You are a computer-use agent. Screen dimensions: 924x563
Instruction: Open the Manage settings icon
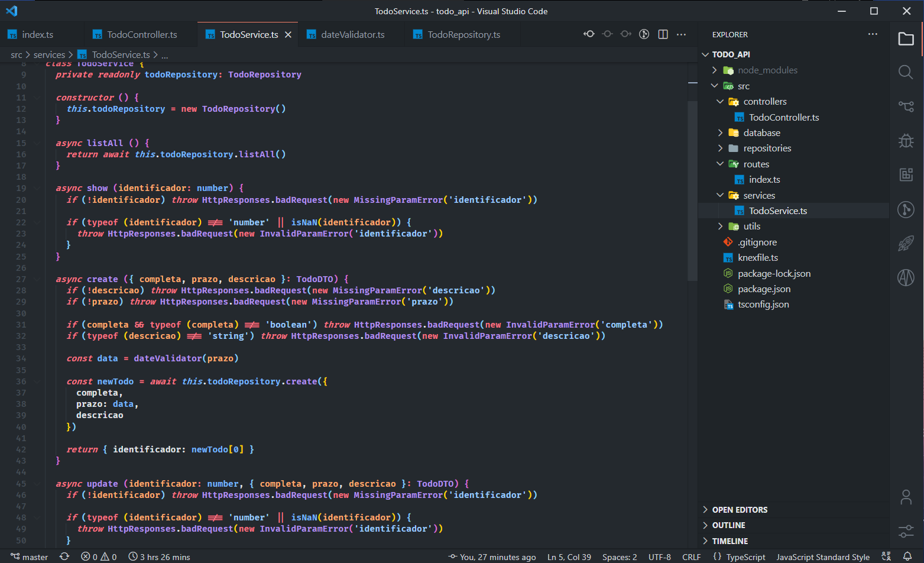point(906,531)
